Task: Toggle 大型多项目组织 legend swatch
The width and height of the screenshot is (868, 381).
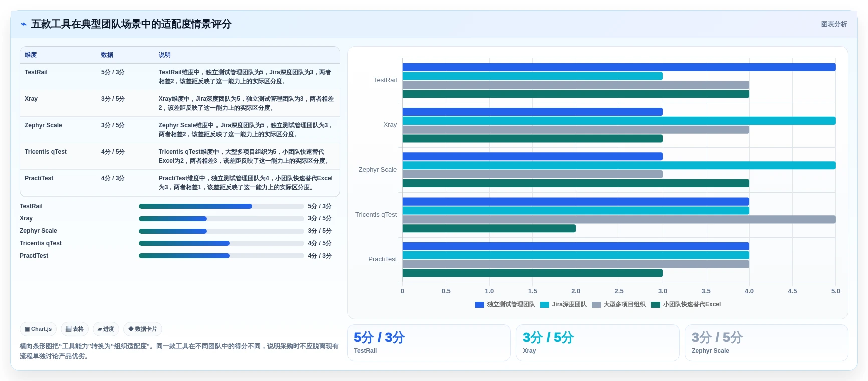Action: click(x=596, y=305)
